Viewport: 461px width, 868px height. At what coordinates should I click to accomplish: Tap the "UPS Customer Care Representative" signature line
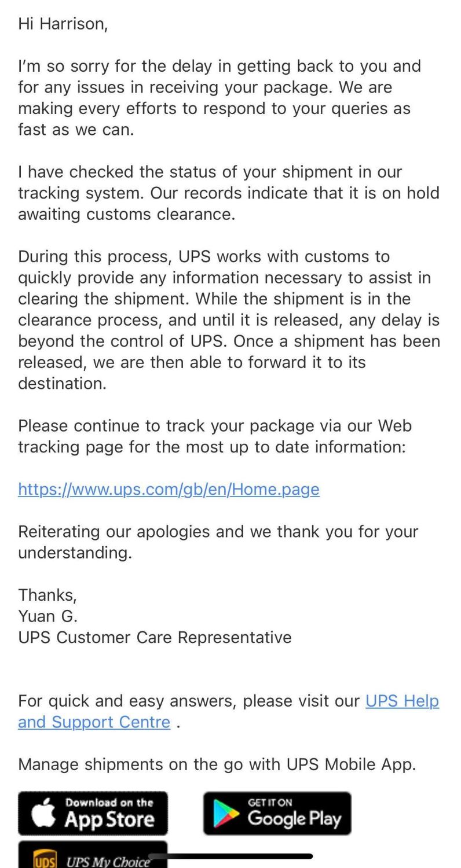tap(155, 638)
